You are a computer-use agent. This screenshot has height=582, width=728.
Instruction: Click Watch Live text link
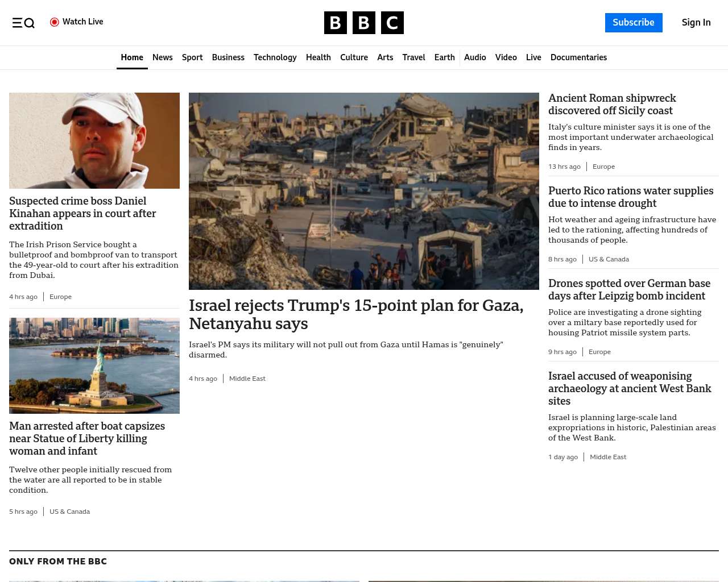[83, 22]
